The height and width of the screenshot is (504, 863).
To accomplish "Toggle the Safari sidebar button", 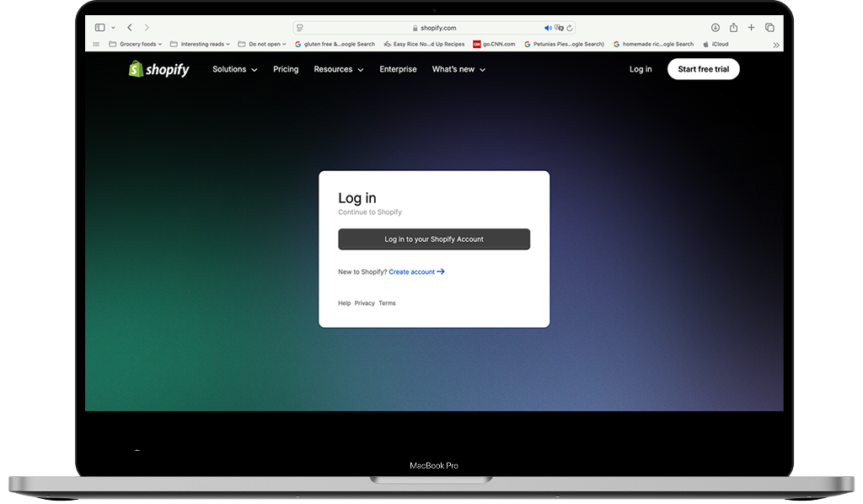I will 99,28.
